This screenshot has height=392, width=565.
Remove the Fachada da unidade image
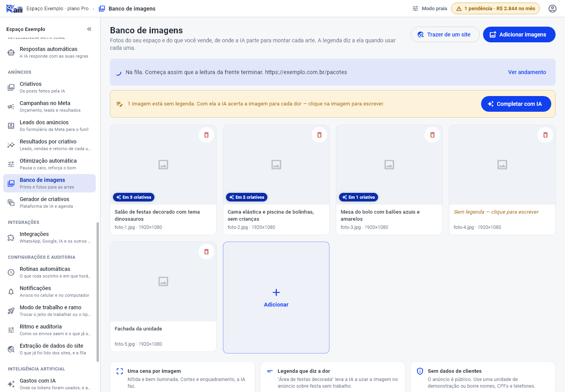point(206,252)
